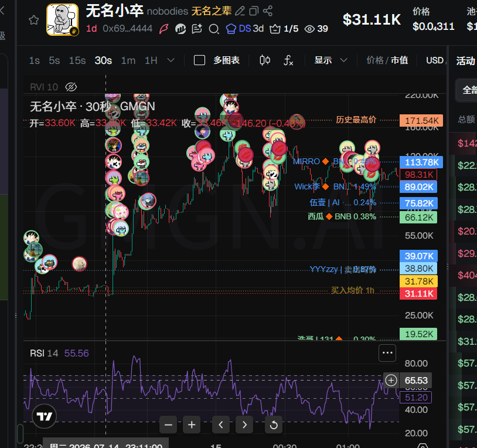Copy token name using copy icon
Screen dimensions: 477x448
pyautogui.click(x=254, y=11)
